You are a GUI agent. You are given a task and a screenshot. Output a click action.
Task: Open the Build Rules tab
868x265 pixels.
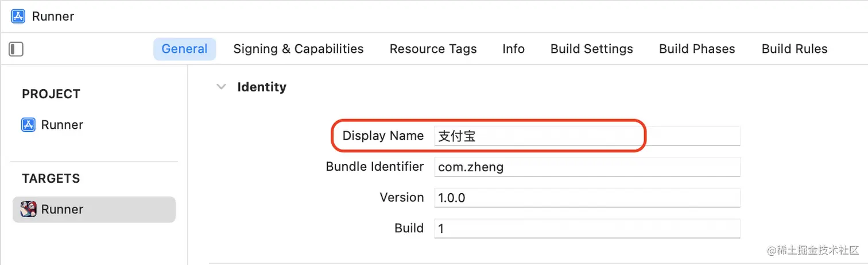[795, 49]
